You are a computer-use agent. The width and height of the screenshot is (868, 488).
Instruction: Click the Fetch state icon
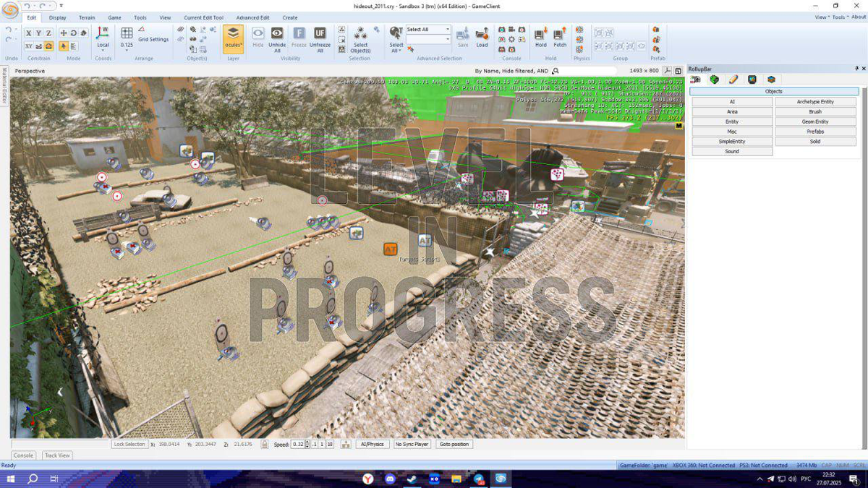[560, 34]
